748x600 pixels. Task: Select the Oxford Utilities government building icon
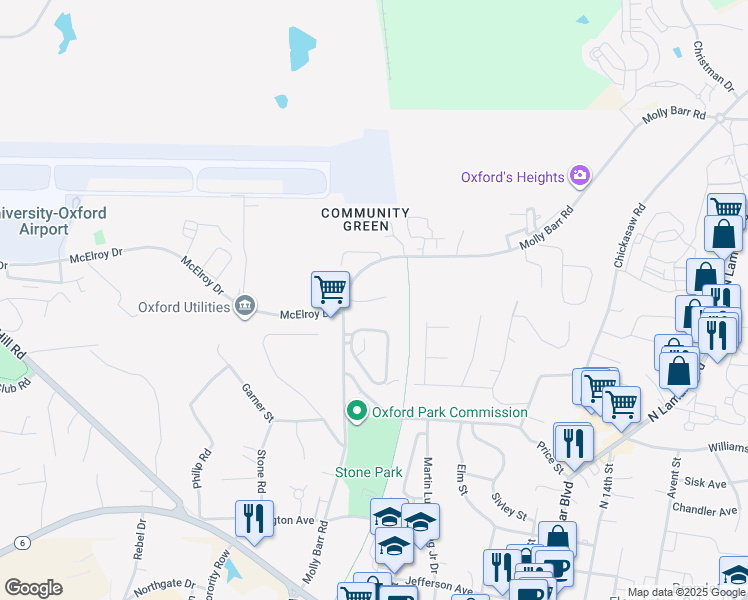(245, 306)
